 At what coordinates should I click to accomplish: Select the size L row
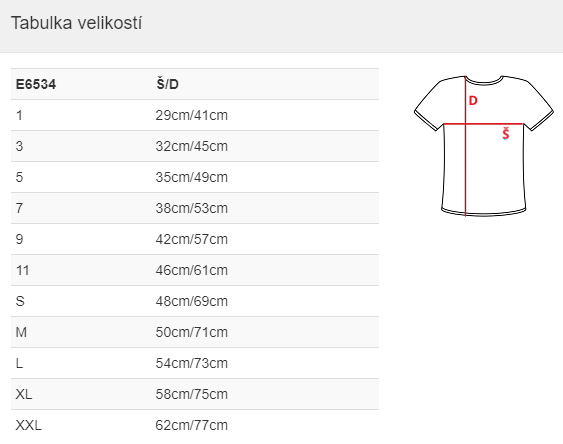pos(195,363)
